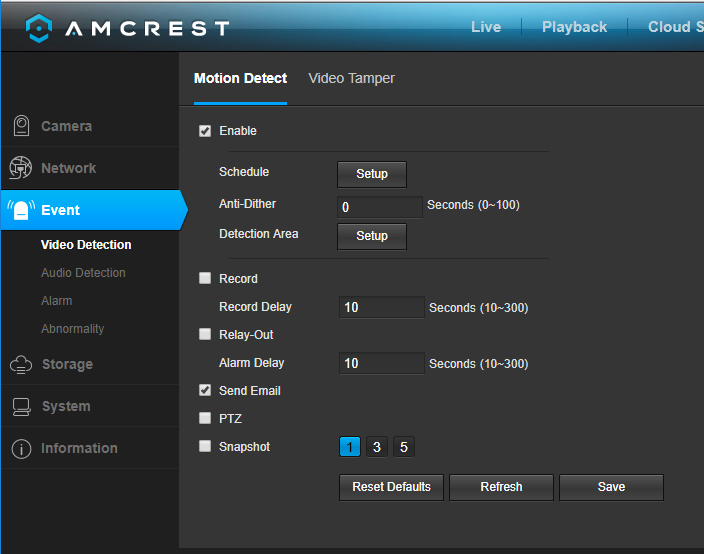704x554 pixels.
Task: Open the Abnormality submenu item
Action: coord(72,329)
